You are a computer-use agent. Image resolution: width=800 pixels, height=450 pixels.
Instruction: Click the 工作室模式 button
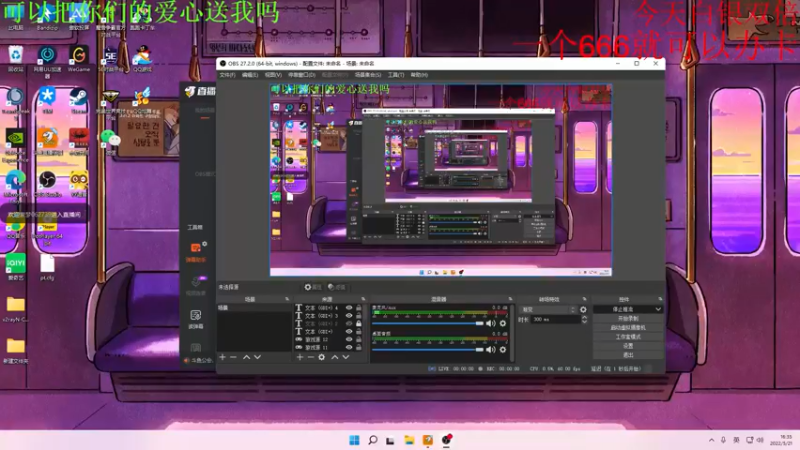628,337
